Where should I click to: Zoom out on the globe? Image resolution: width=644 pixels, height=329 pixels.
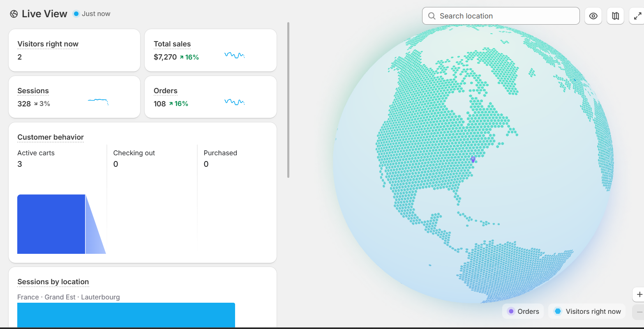(x=639, y=312)
